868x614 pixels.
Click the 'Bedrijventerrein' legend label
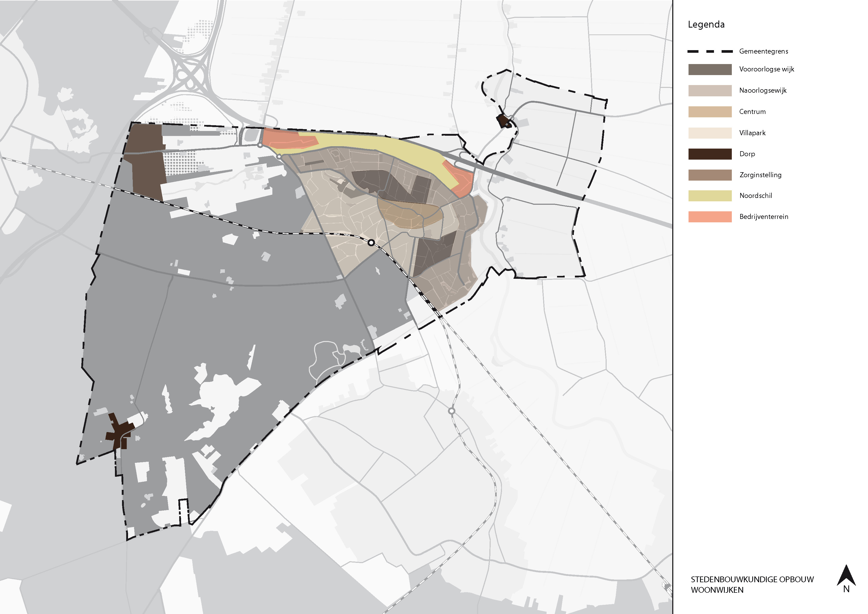pyautogui.click(x=764, y=217)
